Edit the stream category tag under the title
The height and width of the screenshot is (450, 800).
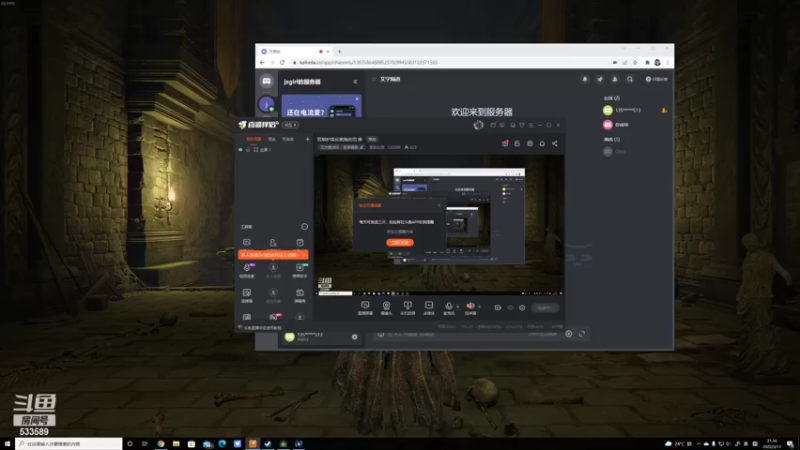pyautogui.click(x=341, y=147)
